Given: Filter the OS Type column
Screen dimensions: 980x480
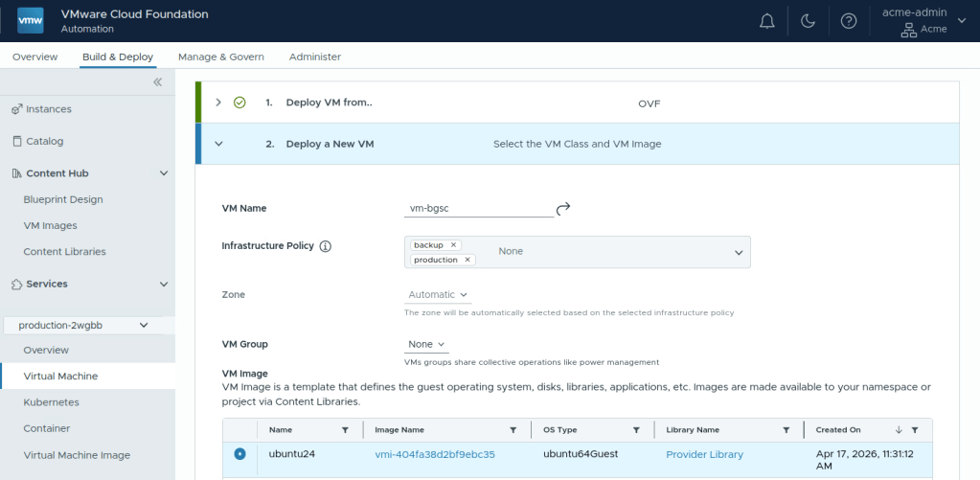Looking at the screenshot, I should pos(636,430).
